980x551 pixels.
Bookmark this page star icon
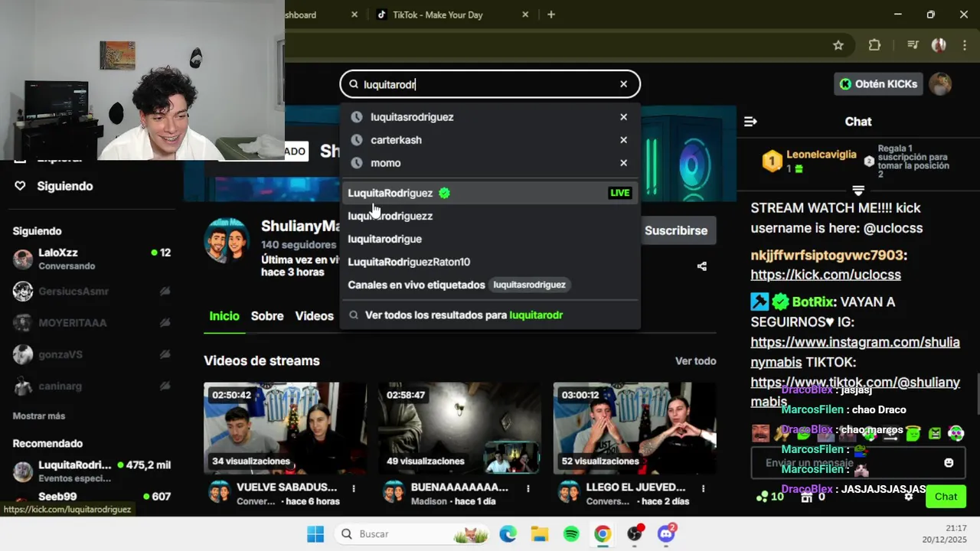point(838,45)
